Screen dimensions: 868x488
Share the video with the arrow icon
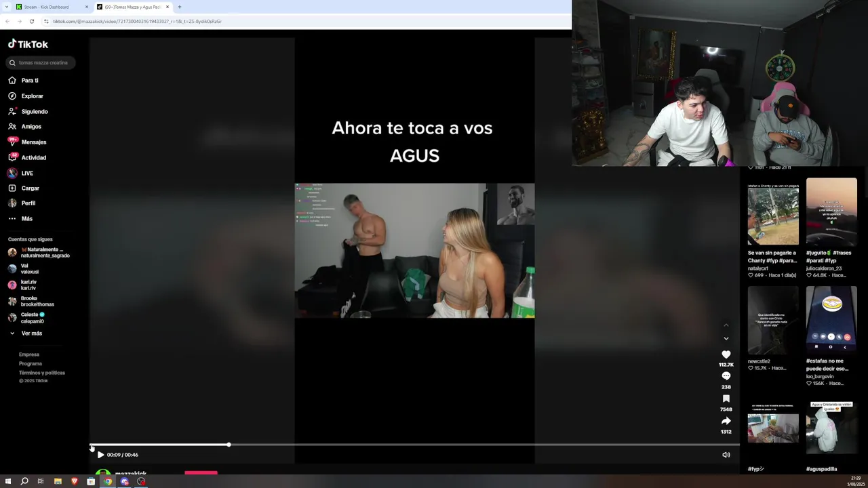point(726,421)
